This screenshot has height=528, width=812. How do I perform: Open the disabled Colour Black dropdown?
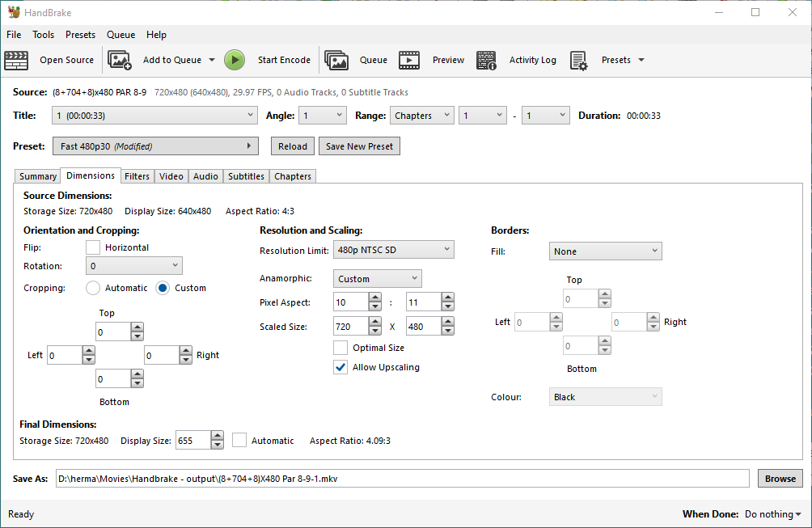click(606, 397)
